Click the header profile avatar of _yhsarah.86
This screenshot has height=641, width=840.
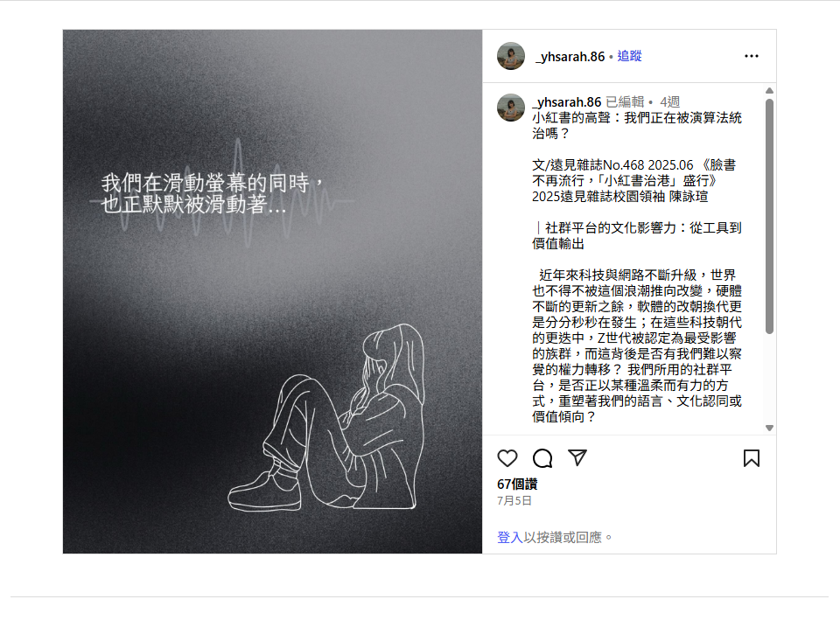pos(511,56)
